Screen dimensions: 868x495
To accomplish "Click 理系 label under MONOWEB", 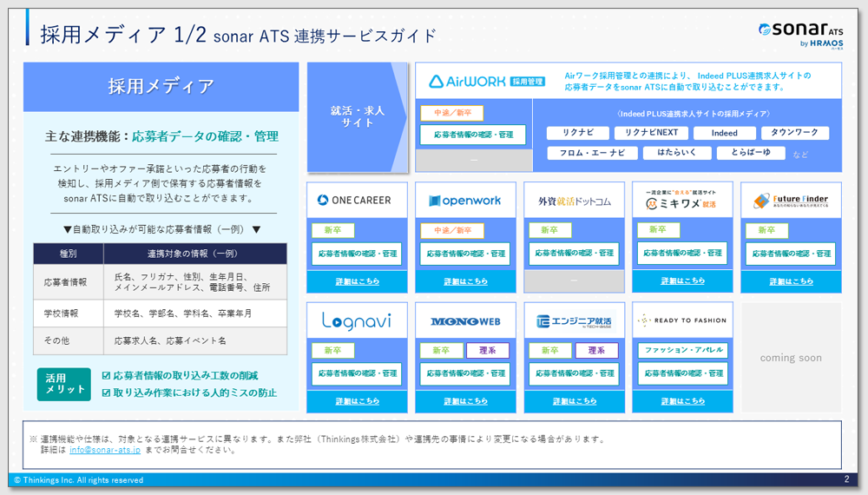I will pos(487,351).
